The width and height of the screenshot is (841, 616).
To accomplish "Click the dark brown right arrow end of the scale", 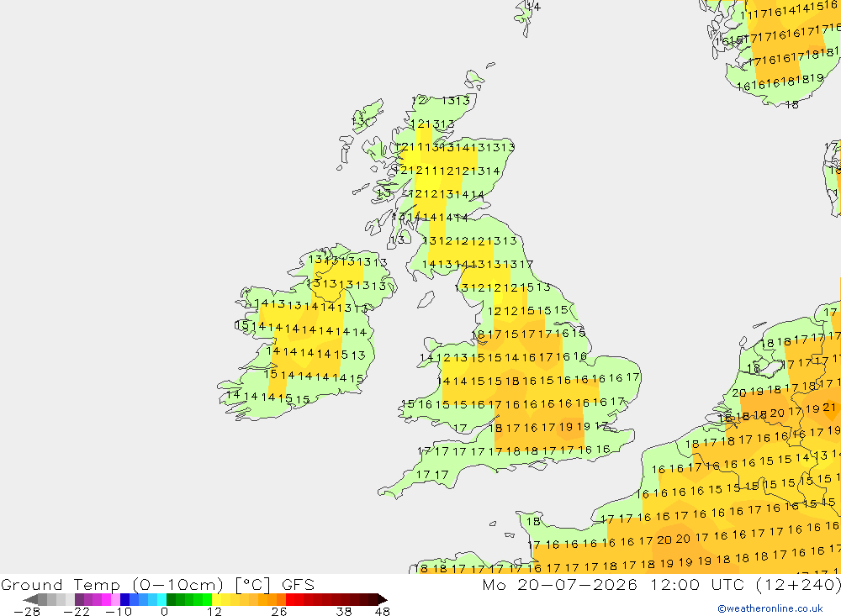I will pyautogui.click(x=383, y=599).
